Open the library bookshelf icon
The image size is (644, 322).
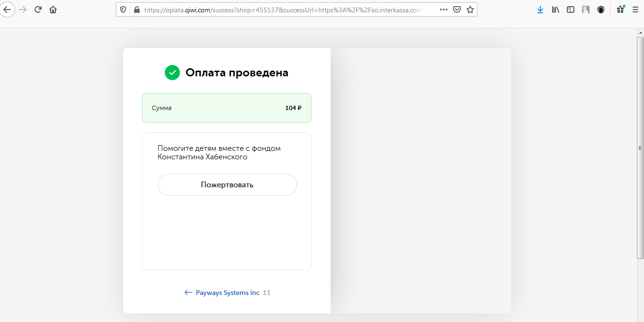pos(555,9)
